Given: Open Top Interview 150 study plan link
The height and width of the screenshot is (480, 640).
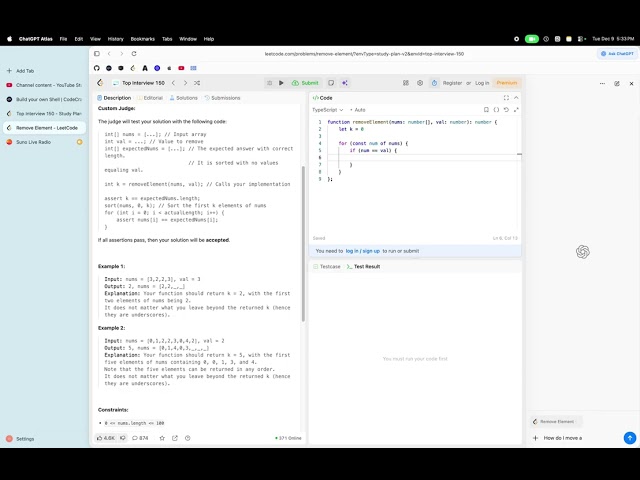Looking at the screenshot, I should pos(139,83).
